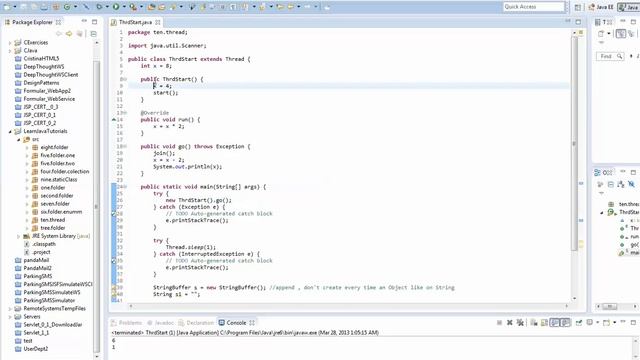Select the nine.staticClass package
640x360 pixels.
pyautogui.click(x=59, y=180)
